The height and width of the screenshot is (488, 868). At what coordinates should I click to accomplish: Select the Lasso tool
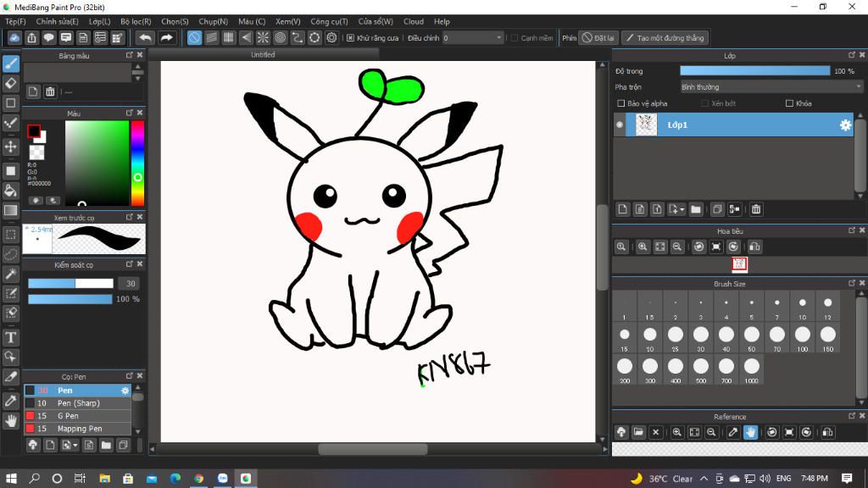coord(10,254)
